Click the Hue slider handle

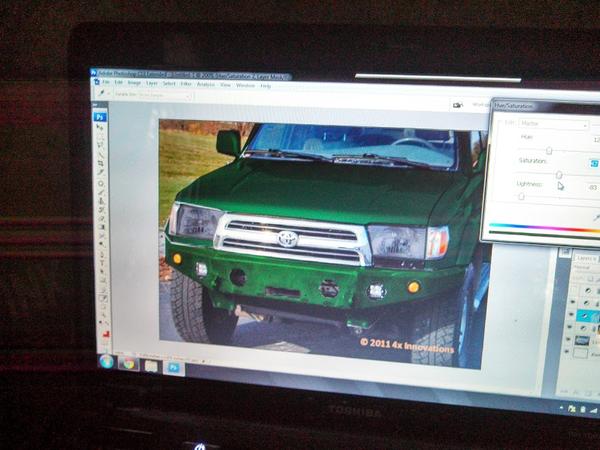click(549, 150)
